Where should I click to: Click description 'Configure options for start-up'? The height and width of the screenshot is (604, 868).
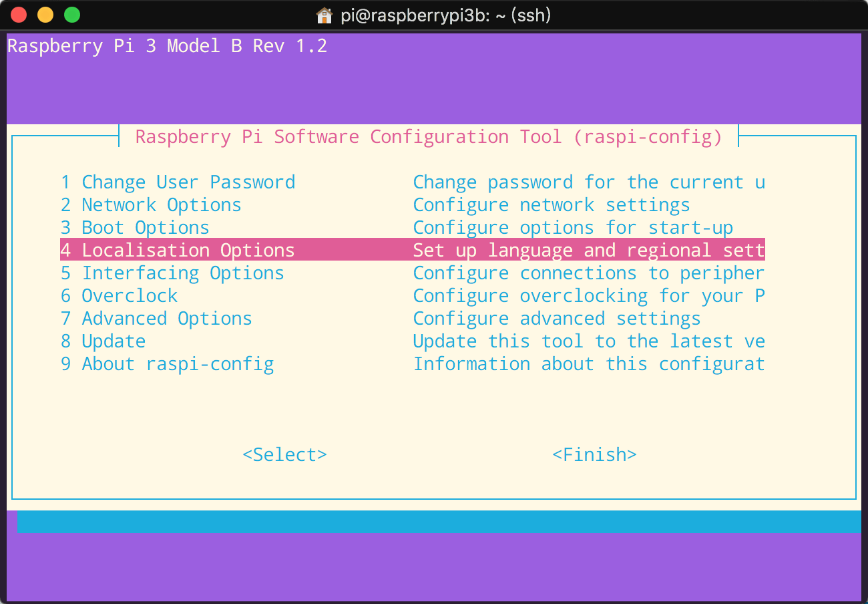(573, 228)
